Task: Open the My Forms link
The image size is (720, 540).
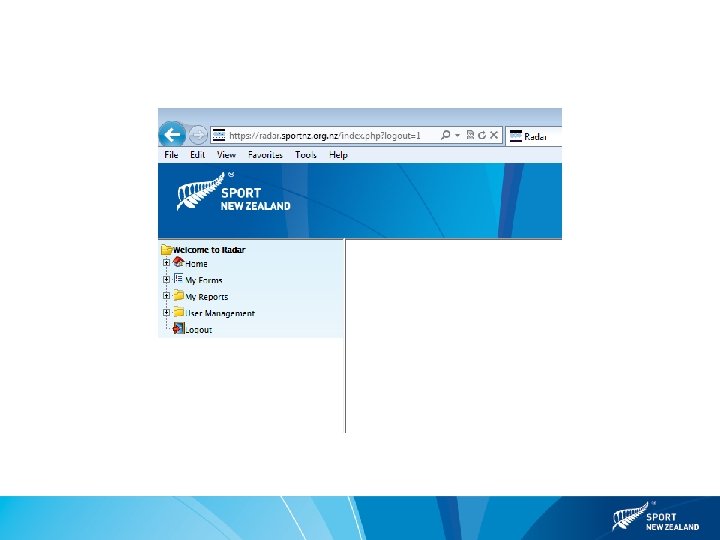Action: (x=203, y=280)
